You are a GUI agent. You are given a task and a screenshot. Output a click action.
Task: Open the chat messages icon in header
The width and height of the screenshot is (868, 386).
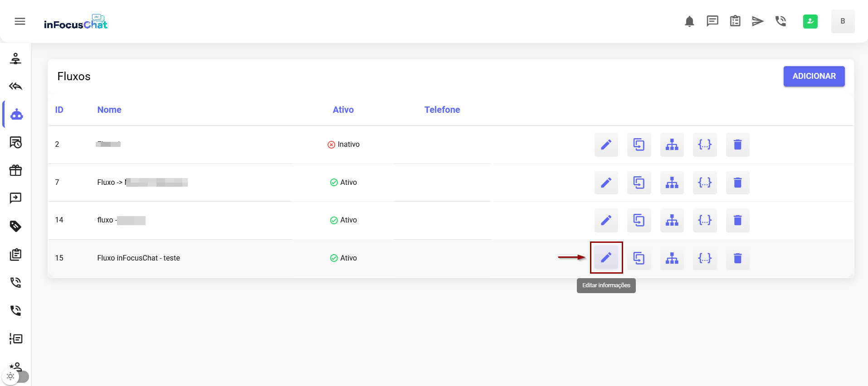pyautogui.click(x=712, y=21)
